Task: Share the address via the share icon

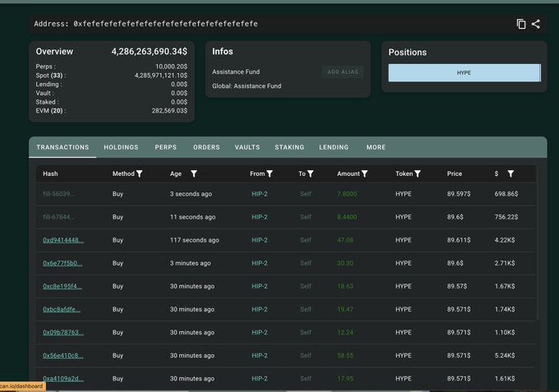Action: click(x=535, y=24)
